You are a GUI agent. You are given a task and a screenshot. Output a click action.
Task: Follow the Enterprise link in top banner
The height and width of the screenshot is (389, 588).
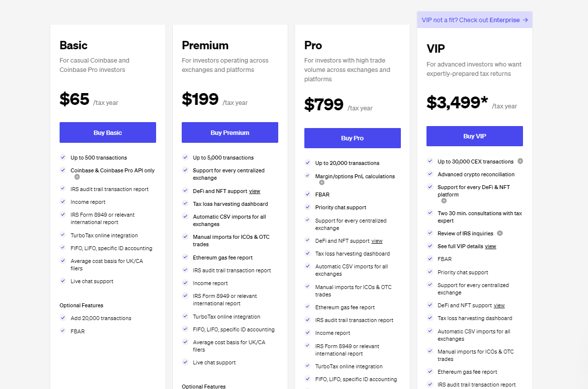coord(504,20)
